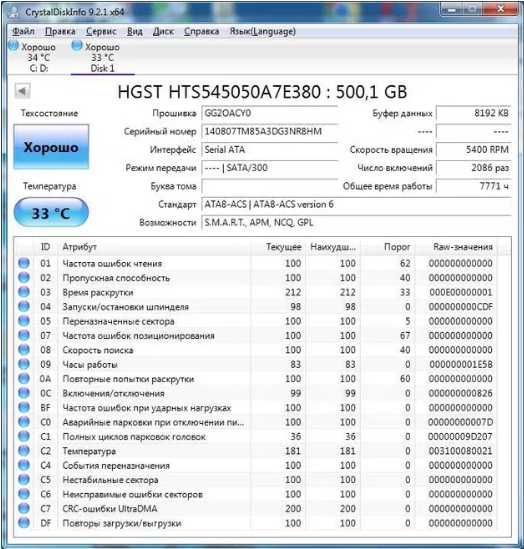The image size is (524, 549).
Task: Click status icon of attribute 01
Action: tap(24, 263)
